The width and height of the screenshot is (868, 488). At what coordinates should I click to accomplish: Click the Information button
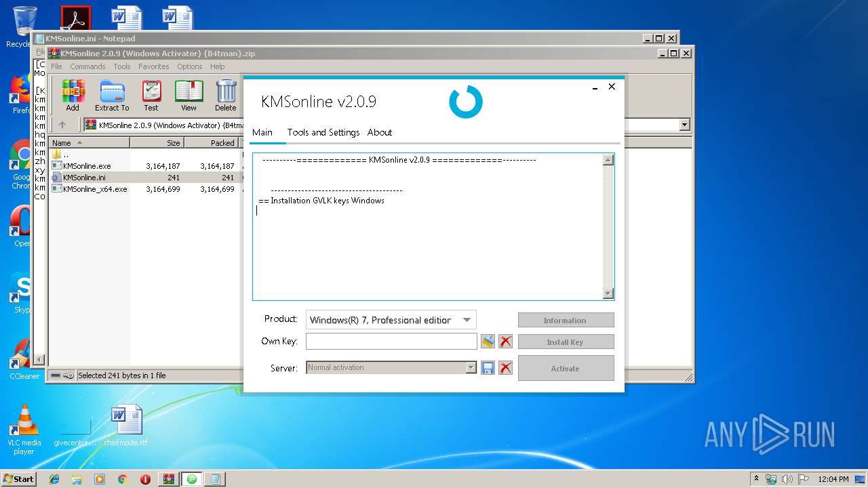566,321
